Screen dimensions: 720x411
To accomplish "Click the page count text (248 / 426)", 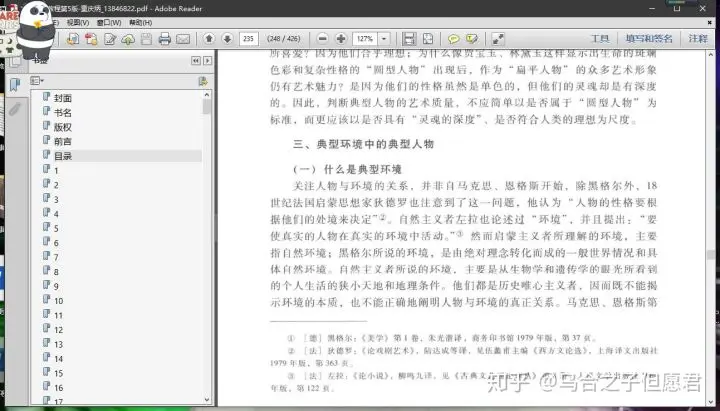I will (x=283, y=39).
